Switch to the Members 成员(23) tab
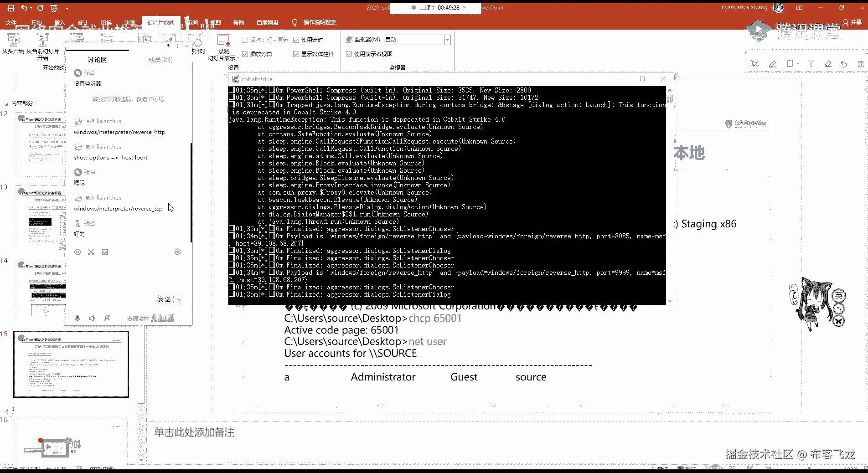The image size is (868, 473). pyautogui.click(x=160, y=60)
